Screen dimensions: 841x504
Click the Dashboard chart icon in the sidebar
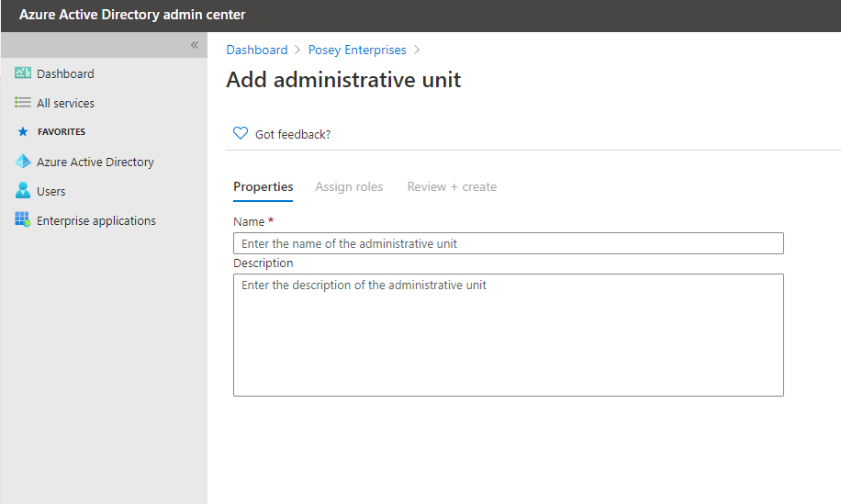pos(23,73)
